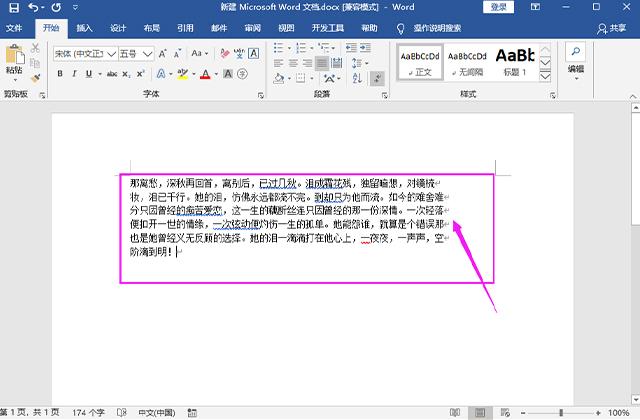Open Paragraph dialog launcher

tap(384, 95)
